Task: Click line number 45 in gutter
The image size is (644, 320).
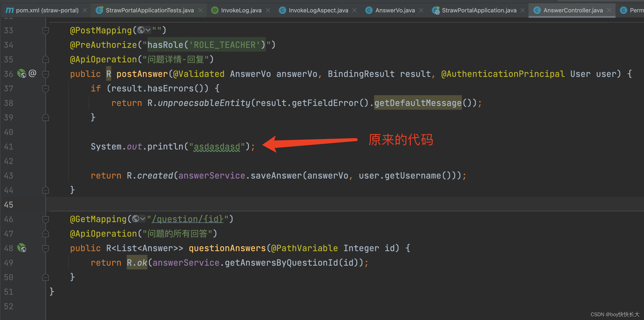Action: point(9,205)
